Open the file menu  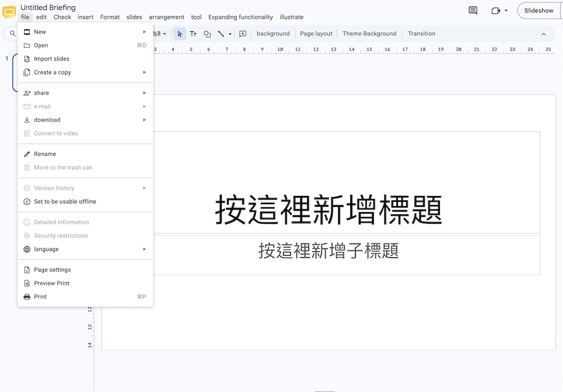[x=25, y=17]
